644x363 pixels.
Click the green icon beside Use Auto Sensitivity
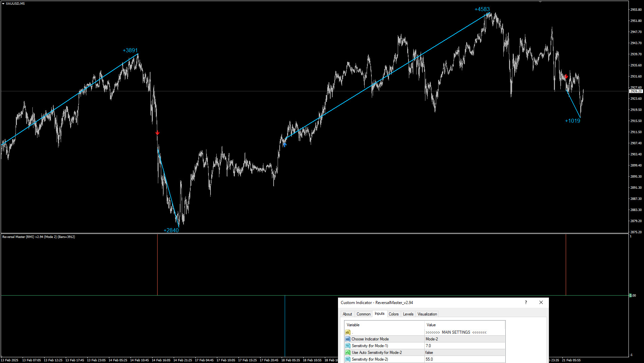[348, 352]
